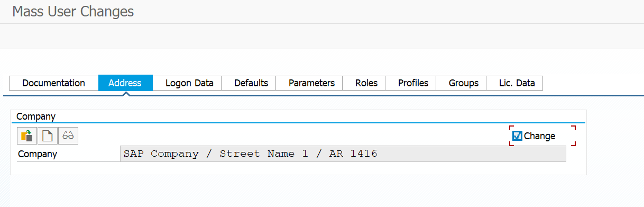Click the assign other company address icon

coord(27,136)
